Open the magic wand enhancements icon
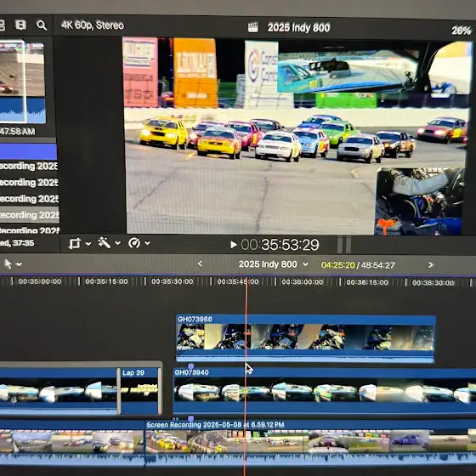 [104, 243]
